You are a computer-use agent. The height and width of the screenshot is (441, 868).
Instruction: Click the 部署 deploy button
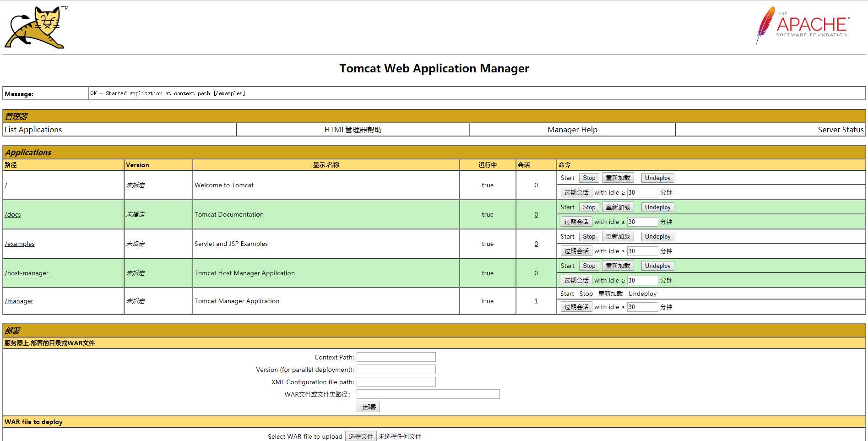[x=368, y=407]
